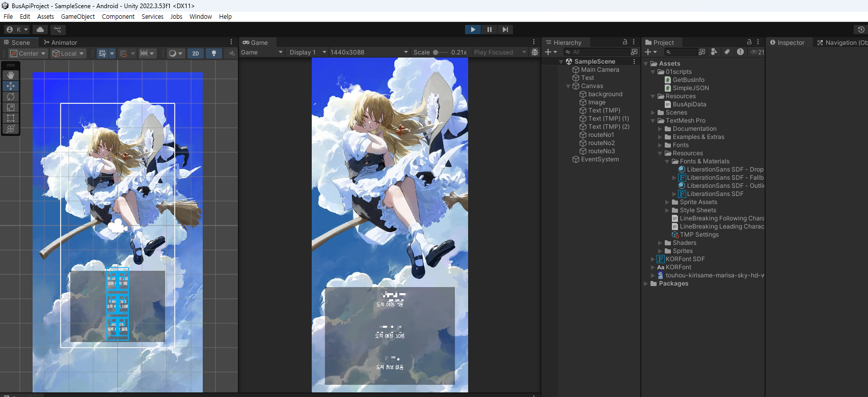Toggle Scene lighting bulb button
Image resolution: width=868 pixels, height=397 pixels.
(x=214, y=53)
